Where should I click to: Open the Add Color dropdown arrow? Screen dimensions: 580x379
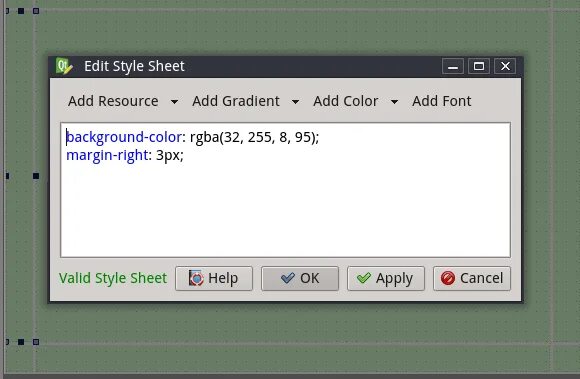tap(394, 101)
